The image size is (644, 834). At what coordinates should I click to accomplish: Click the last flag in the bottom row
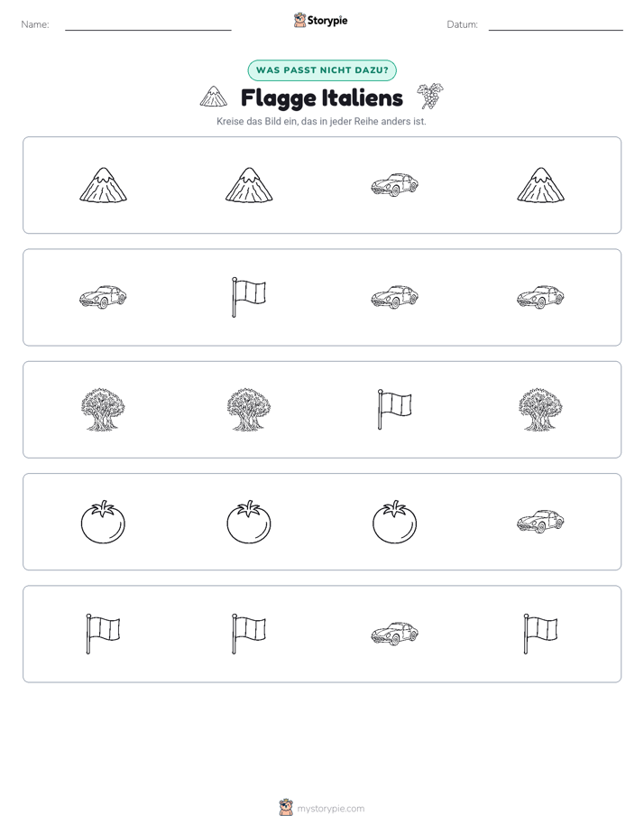click(540, 634)
